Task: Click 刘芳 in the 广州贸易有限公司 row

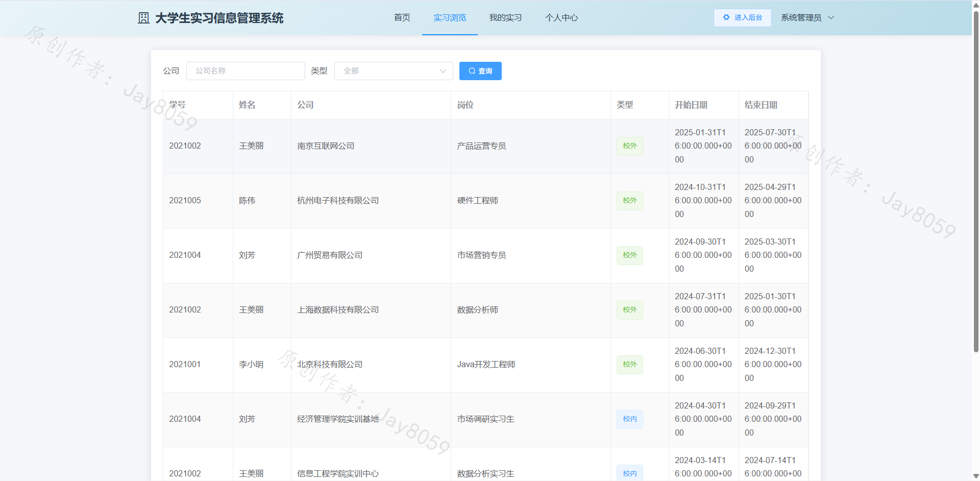Action: [x=247, y=255]
